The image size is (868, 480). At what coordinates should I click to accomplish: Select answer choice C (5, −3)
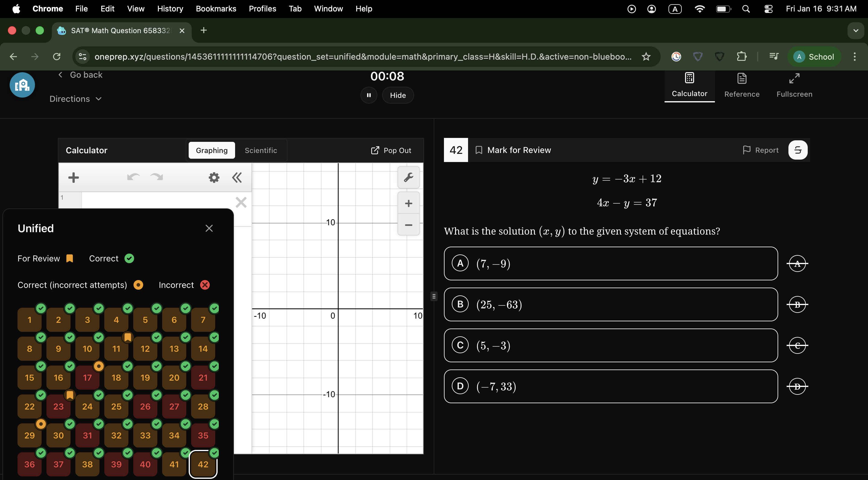[611, 345]
